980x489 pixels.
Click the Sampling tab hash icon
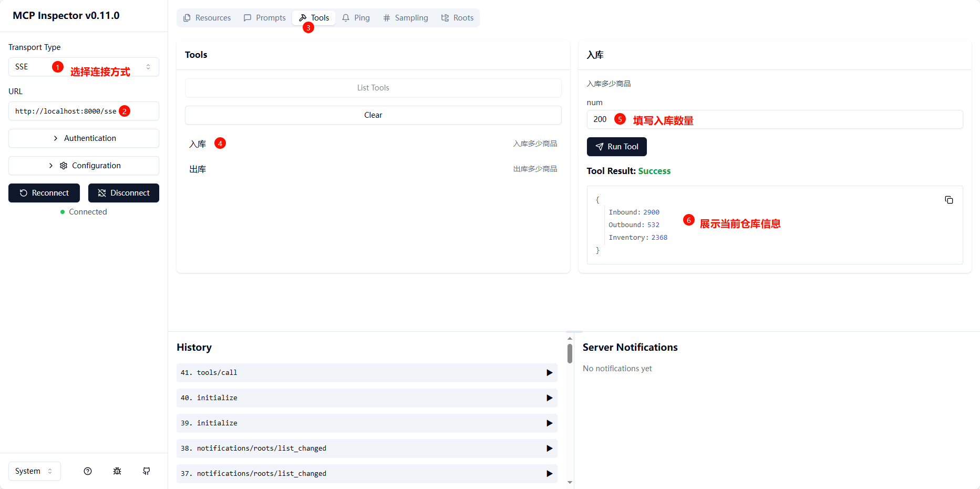387,18
